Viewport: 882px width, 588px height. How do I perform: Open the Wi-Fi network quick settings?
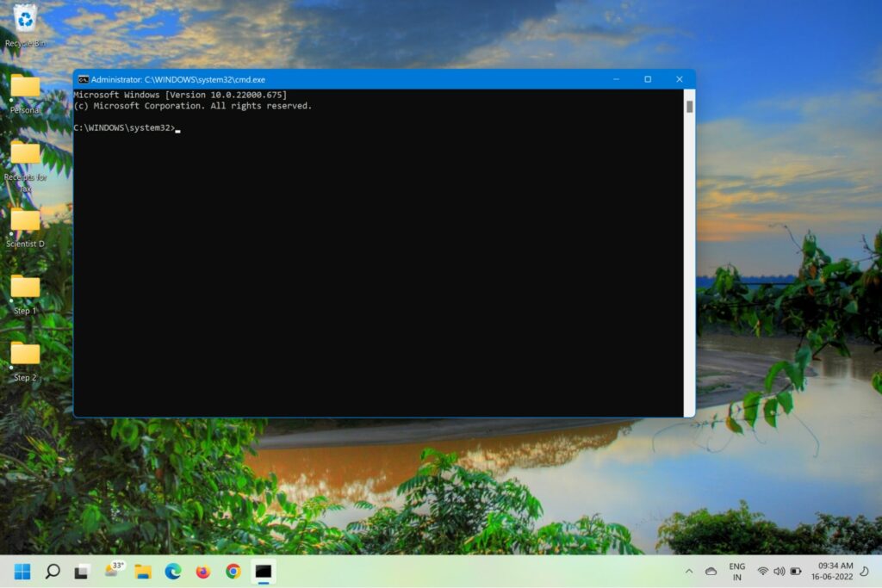pos(762,571)
